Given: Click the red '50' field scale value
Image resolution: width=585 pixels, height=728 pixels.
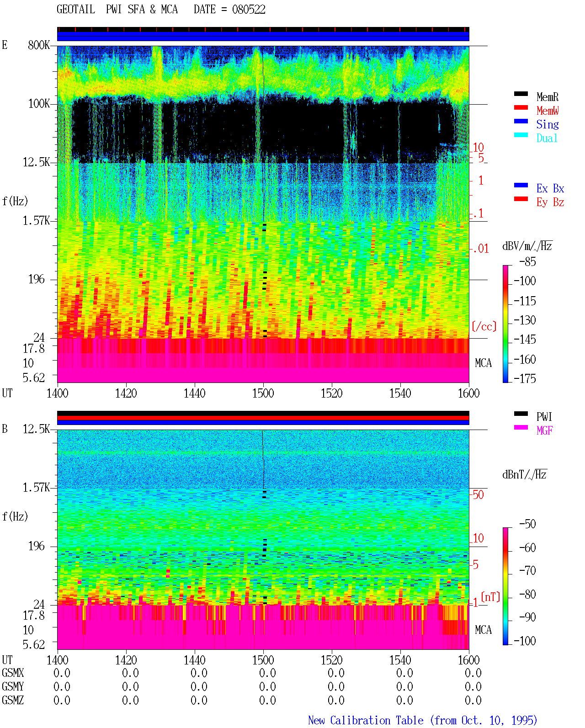Looking at the screenshot, I should pos(478,495).
